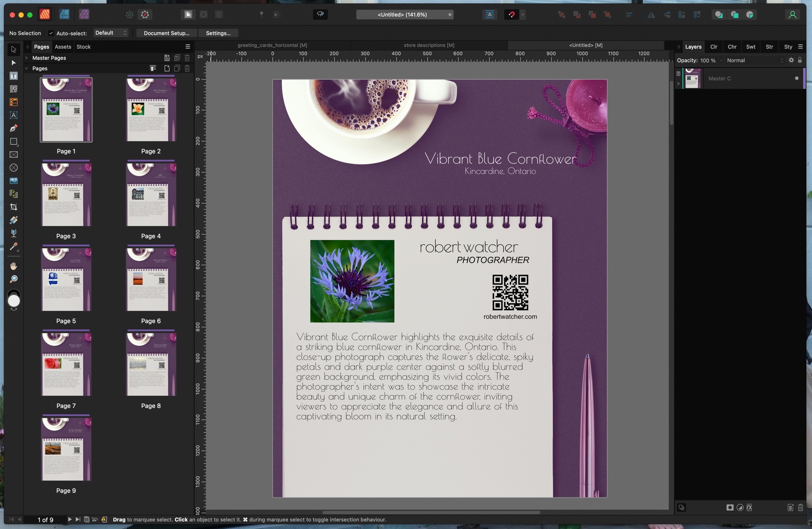Click the Document Setup button
This screenshot has width=812, height=529.
pos(166,33)
